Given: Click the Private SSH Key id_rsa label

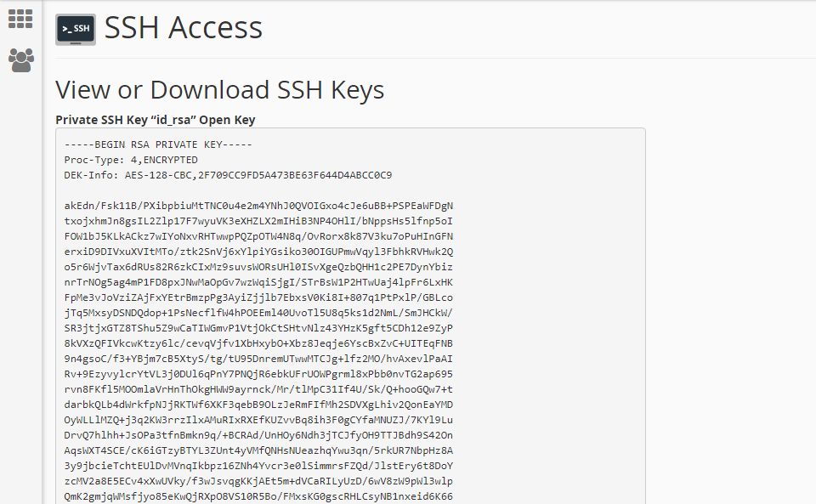Looking at the screenshot, I should click(x=155, y=120).
